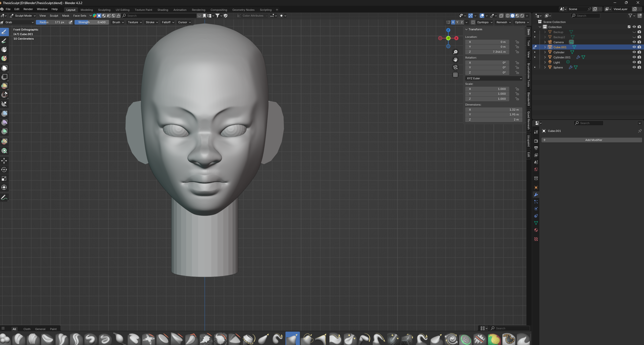Hide the Cylinder object in viewport

(x=634, y=52)
